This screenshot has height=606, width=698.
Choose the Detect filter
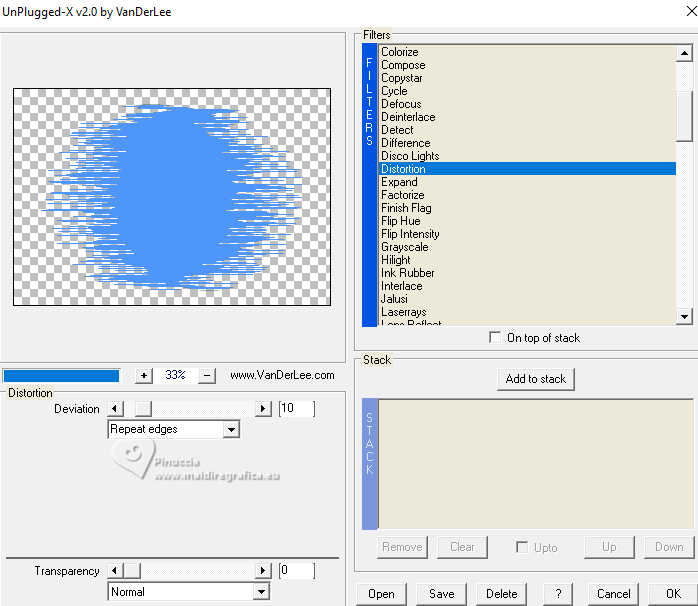click(527, 130)
